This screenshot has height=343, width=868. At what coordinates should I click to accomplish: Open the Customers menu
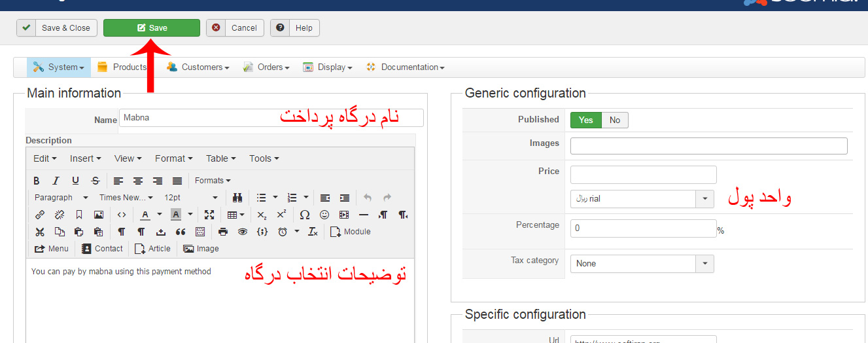click(x=198, y=67)
